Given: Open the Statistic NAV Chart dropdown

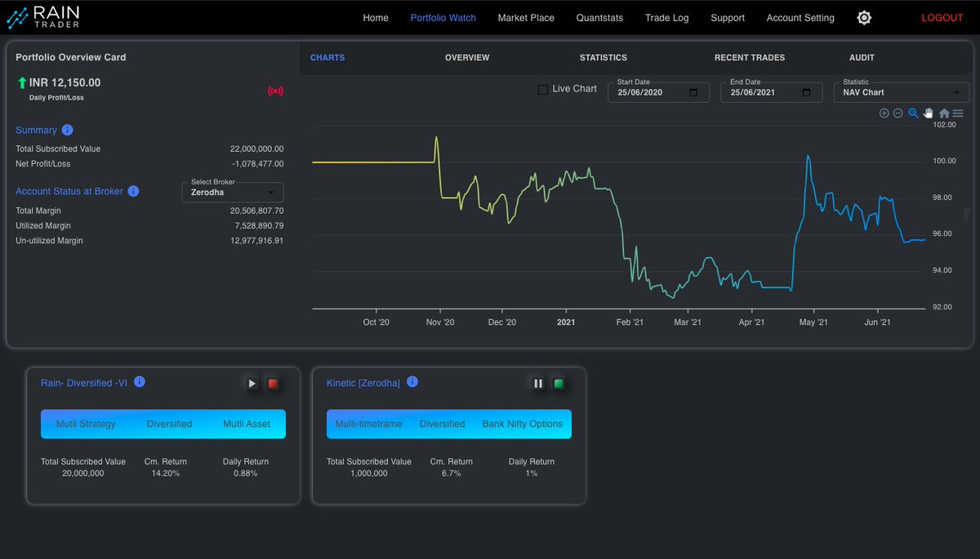Looking at the screenshot, I should click(x=902, y=92).
